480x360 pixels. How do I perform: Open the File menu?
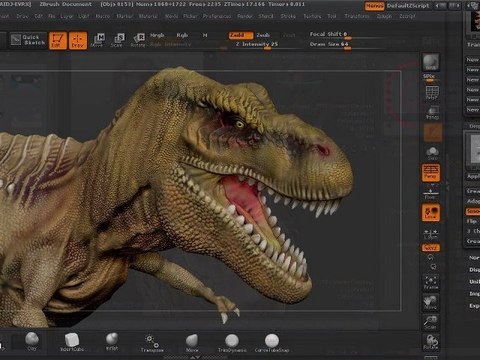(x=52, y=16)
